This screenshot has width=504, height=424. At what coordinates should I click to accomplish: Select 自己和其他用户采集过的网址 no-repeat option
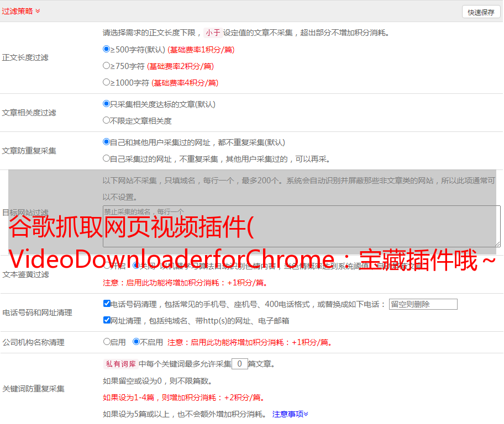point(106,142)
